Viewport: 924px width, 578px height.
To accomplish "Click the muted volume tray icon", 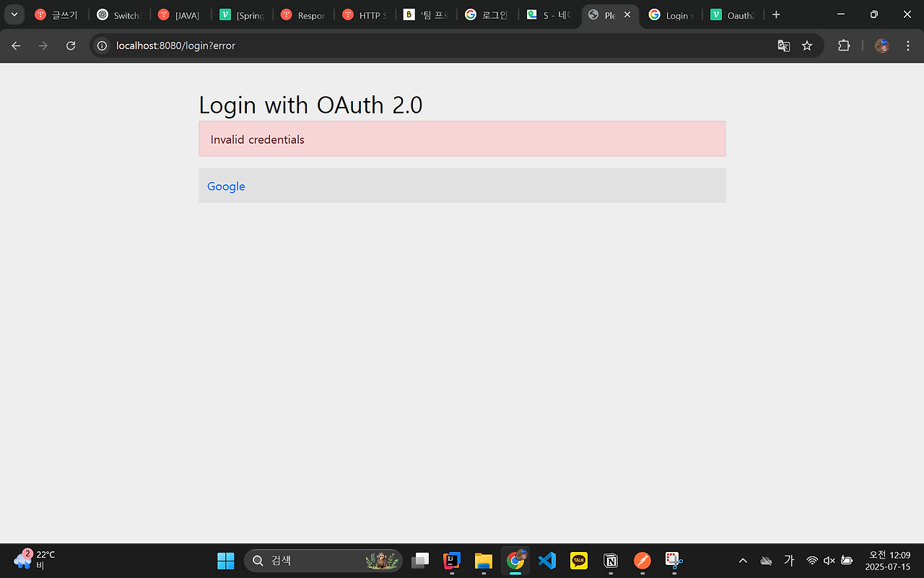I will pyautogui.click(x=829, y=561).
